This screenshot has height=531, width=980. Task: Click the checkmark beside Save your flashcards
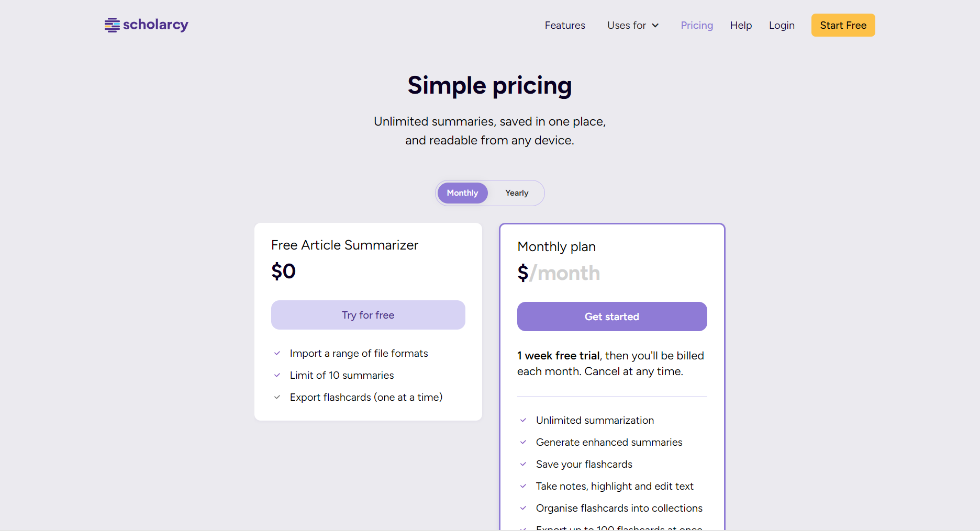point(523,464)
